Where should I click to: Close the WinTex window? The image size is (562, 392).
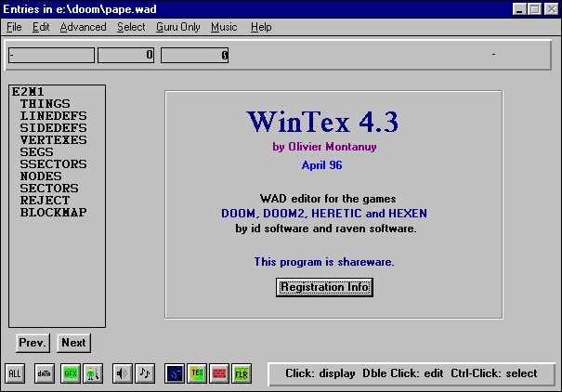pos(551,9)
